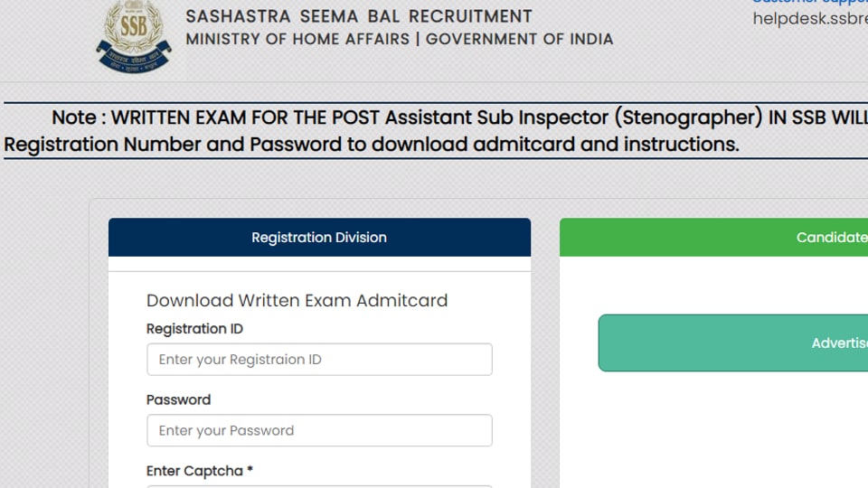Select the Registration Division tab header
This screenshot has width=868, height=488.
(x=319, y=238)
